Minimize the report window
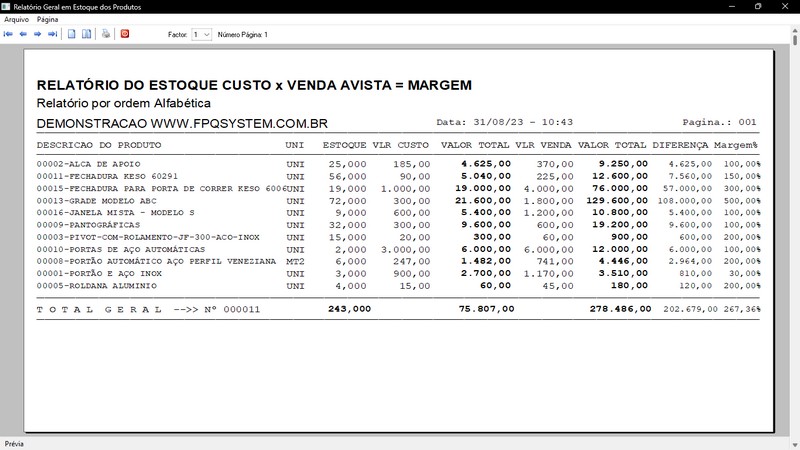 [732, 7]
